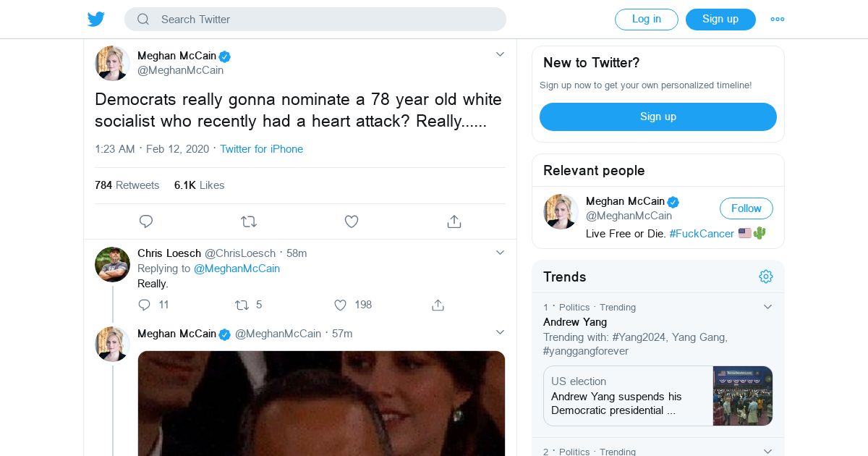Like Chris Loesch's reply
This screenshot has width=868, height=456.
coord(340,305)
